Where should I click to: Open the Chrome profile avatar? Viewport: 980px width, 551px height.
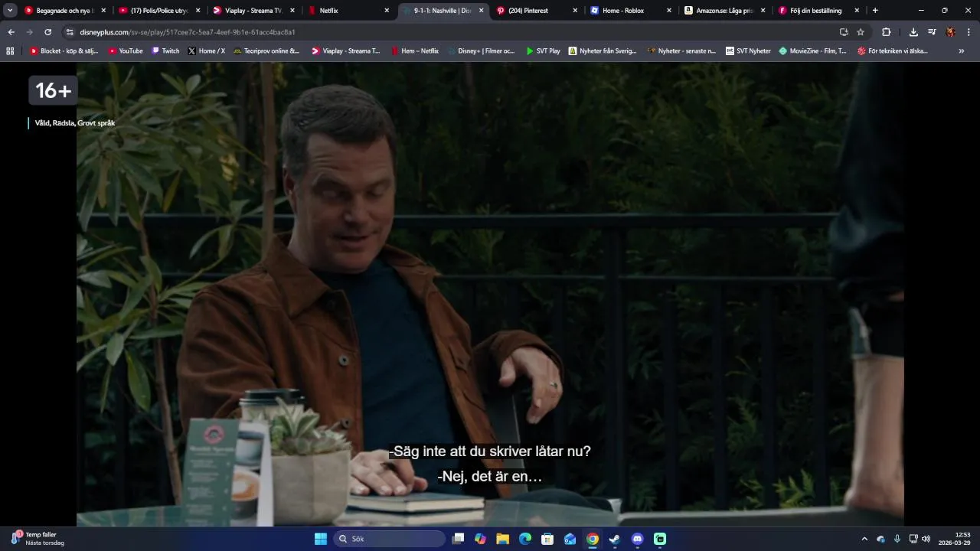coord(950,32)
